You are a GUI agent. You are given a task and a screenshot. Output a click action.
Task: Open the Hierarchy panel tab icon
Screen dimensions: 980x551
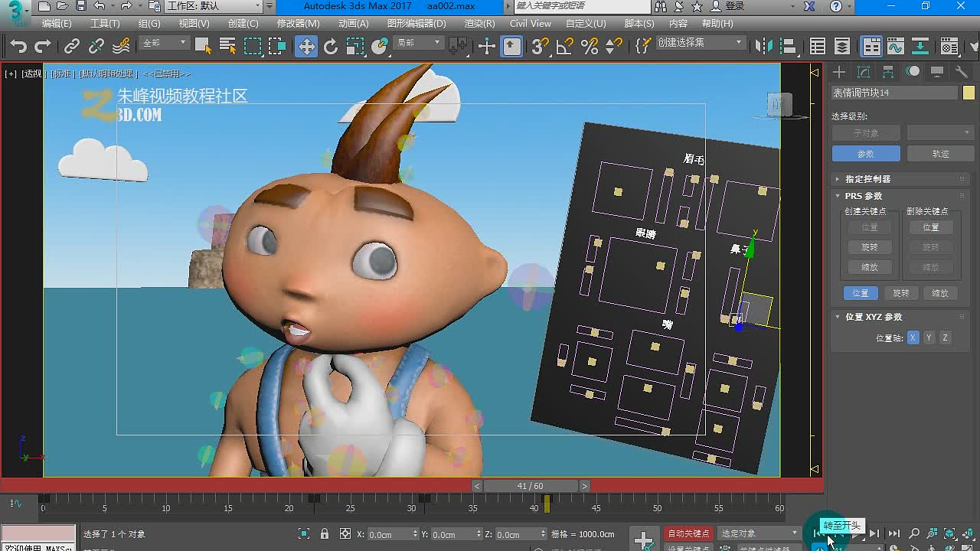(888, 72)
